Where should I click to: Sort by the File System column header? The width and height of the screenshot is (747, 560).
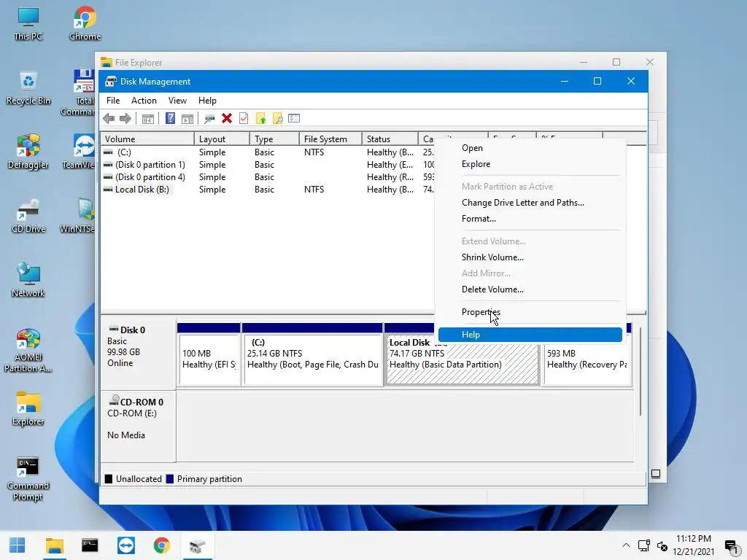tap(330, 139)
